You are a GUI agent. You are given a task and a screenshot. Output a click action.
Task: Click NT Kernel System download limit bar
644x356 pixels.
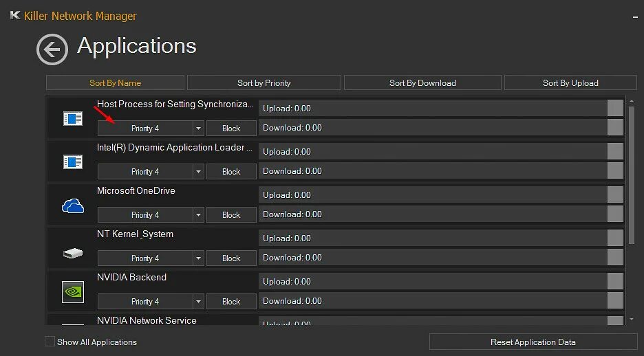point(441,258)
